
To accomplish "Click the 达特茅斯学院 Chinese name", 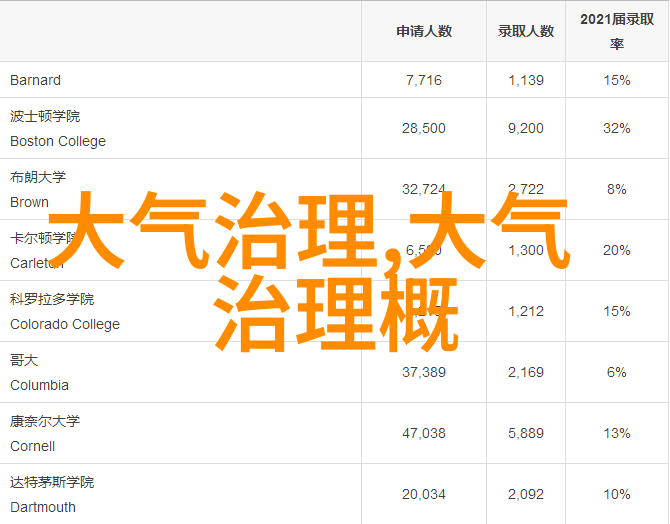I will click(x=52, y=483).
